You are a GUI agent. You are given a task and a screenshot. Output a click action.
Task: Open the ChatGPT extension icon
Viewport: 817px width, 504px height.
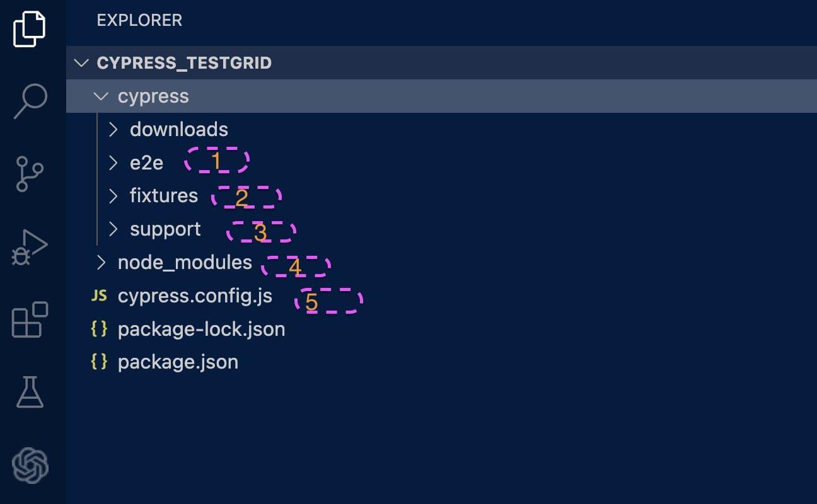pyautogui.click(x=30, y=466)
